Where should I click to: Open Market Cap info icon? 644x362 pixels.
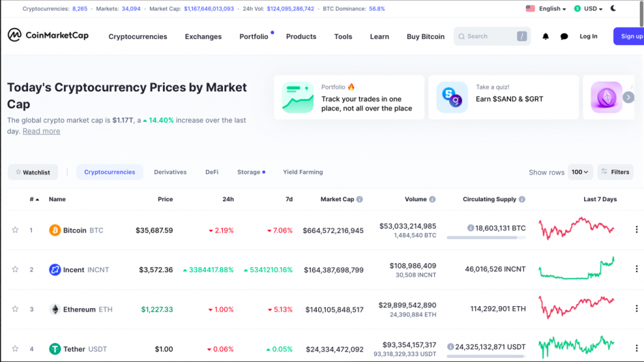click(360, 199)
